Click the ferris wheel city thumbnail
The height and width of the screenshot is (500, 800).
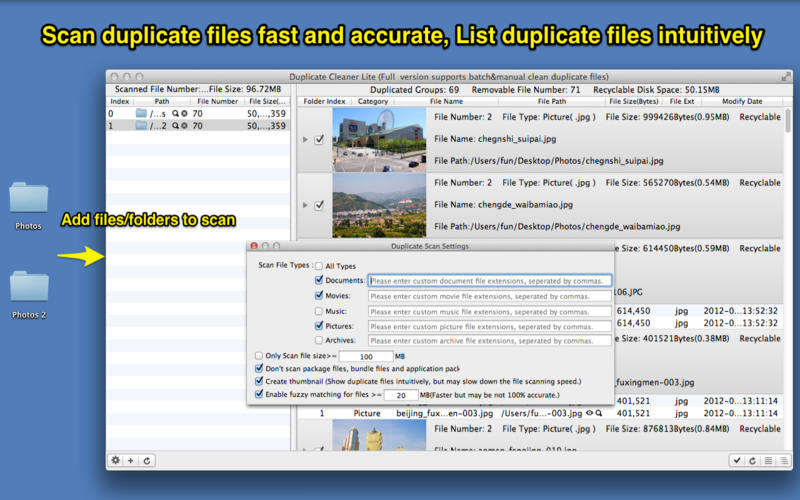tap(379, 139)
